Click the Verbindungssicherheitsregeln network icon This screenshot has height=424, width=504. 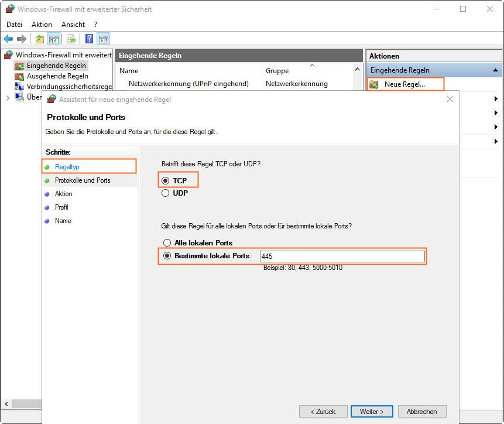coord(19,87)
